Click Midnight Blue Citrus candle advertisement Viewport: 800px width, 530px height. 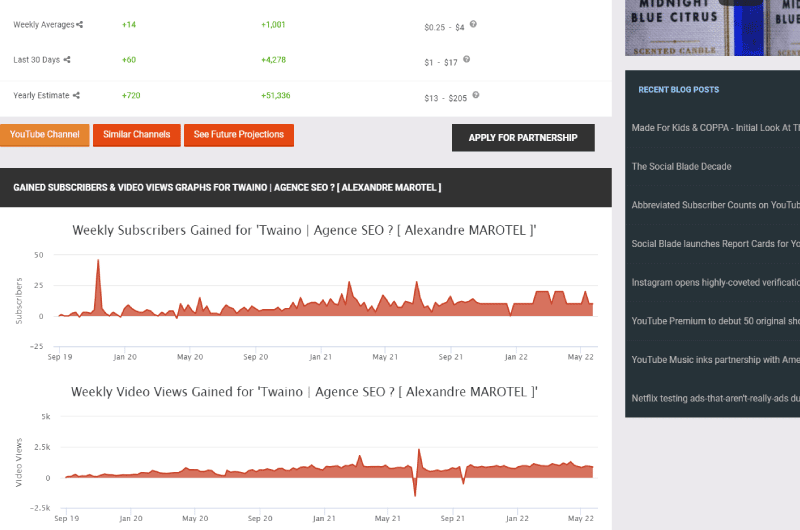[712, 28]
